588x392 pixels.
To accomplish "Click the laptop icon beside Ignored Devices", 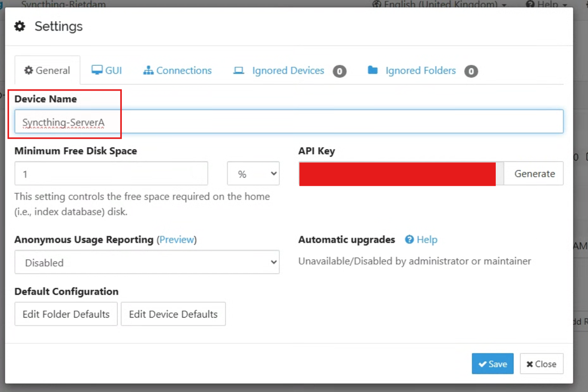I will (x=239, y=70).
